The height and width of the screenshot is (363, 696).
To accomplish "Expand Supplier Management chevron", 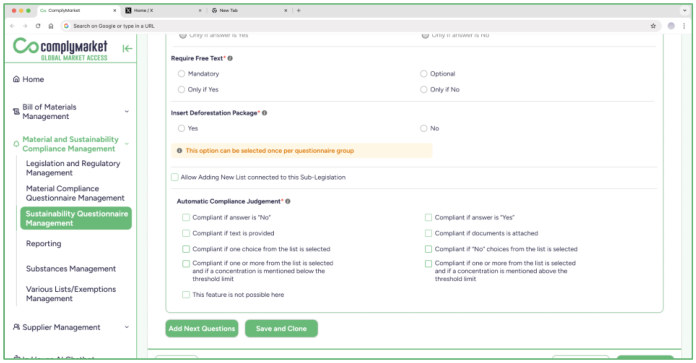I will point(127,327).
